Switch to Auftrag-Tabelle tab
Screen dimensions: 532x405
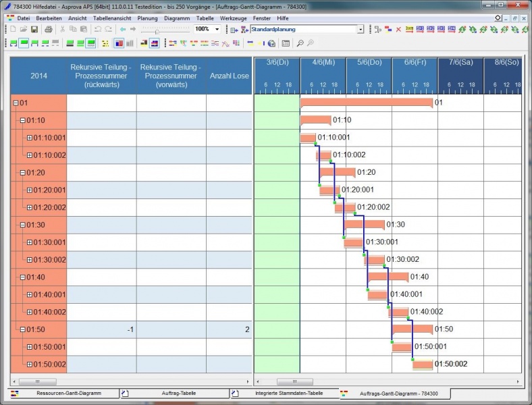pyautogui.click(x=179, y=393)
